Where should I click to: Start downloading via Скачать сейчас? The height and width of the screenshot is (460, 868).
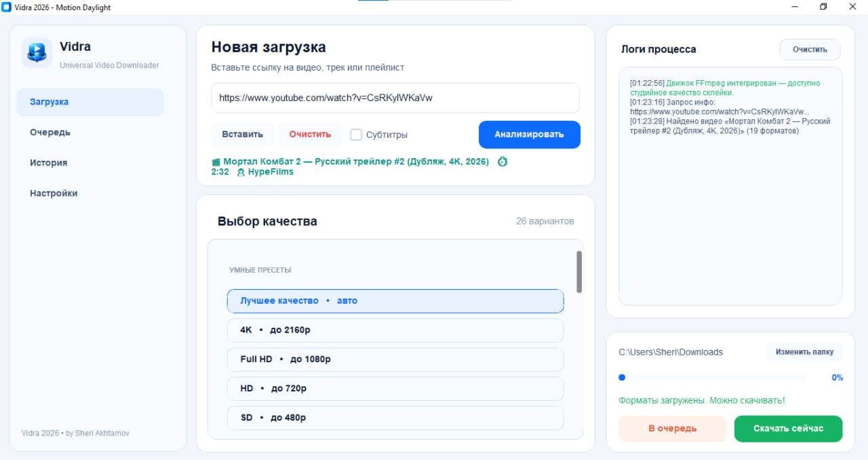click(788, 429)
